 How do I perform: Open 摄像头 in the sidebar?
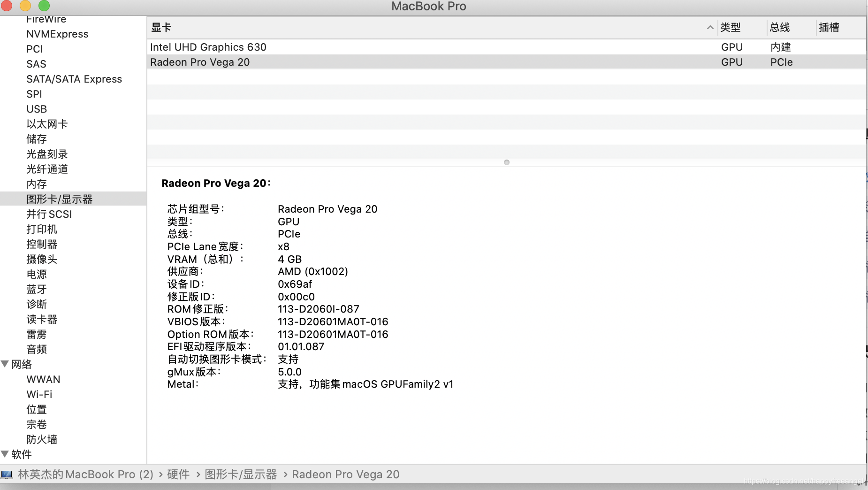(x=42, y=260)
